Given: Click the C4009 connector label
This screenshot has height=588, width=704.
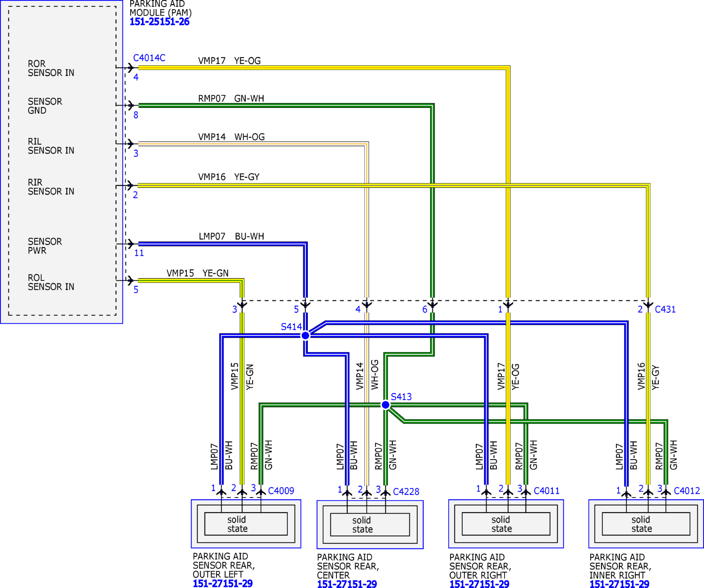Looking at the screenshot, I should point(281,491).
